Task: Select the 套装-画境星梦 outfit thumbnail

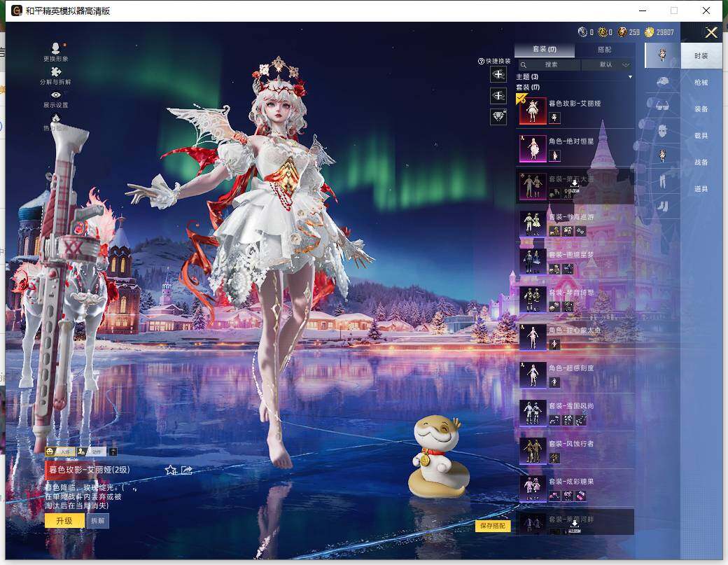Action: 533,262
